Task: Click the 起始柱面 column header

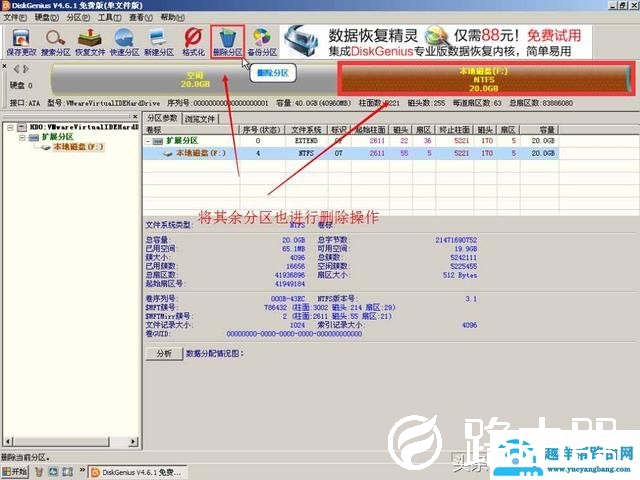Action: click(370, 130)
